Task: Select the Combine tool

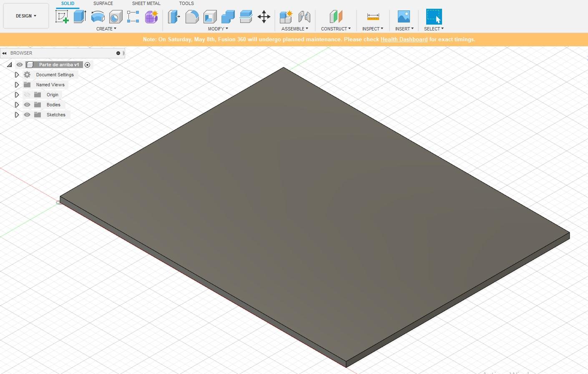Action: [x=228, y=17]
